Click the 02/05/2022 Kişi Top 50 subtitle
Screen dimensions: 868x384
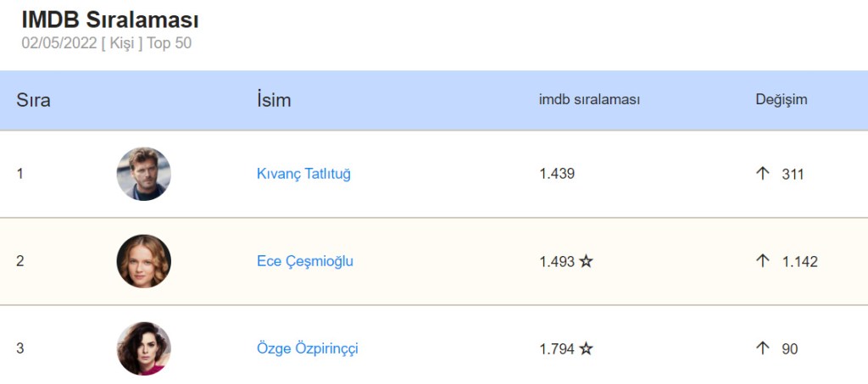coord(106,42)
